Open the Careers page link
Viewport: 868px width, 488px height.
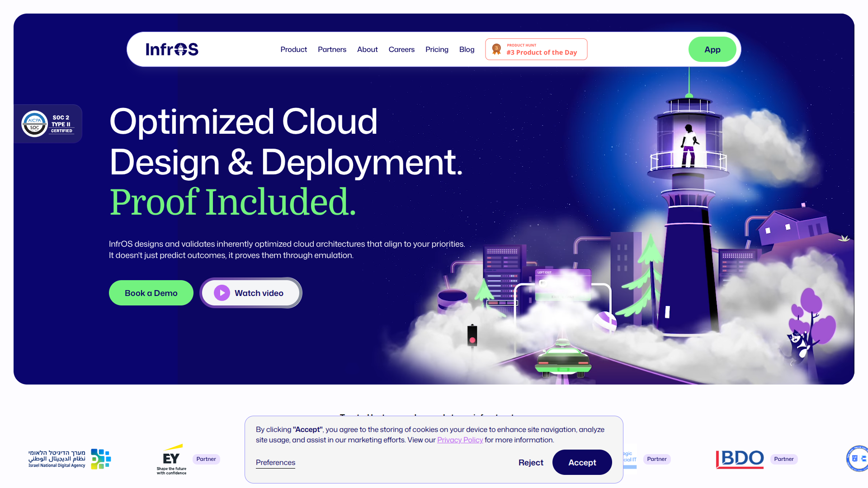coord(401,49)
